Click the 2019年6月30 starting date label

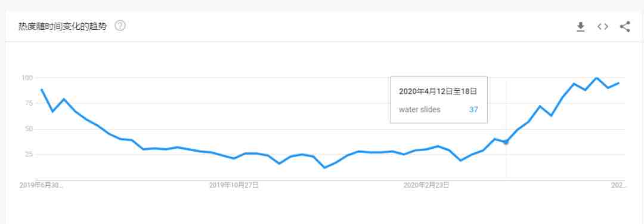point(42,185)
